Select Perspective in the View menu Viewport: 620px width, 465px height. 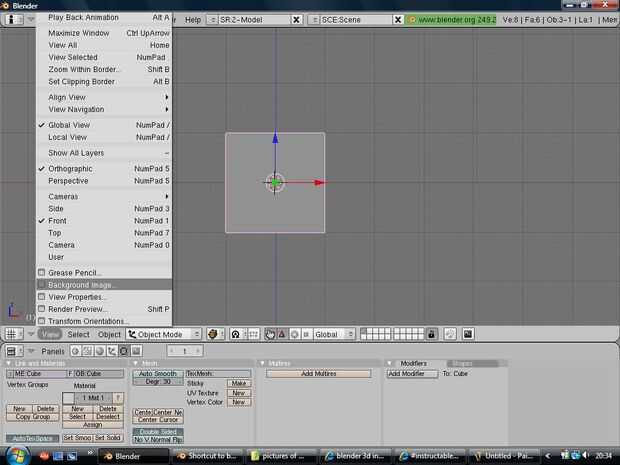(104, 181)
